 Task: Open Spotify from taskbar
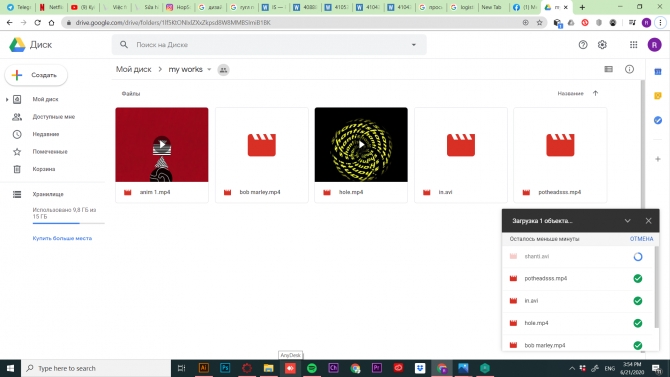[x=312, y=368]
